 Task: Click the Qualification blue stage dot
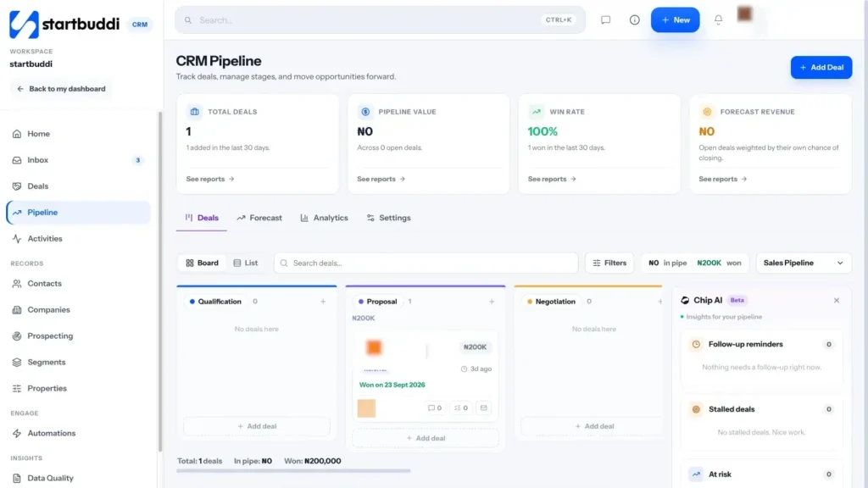click(192, 302)
